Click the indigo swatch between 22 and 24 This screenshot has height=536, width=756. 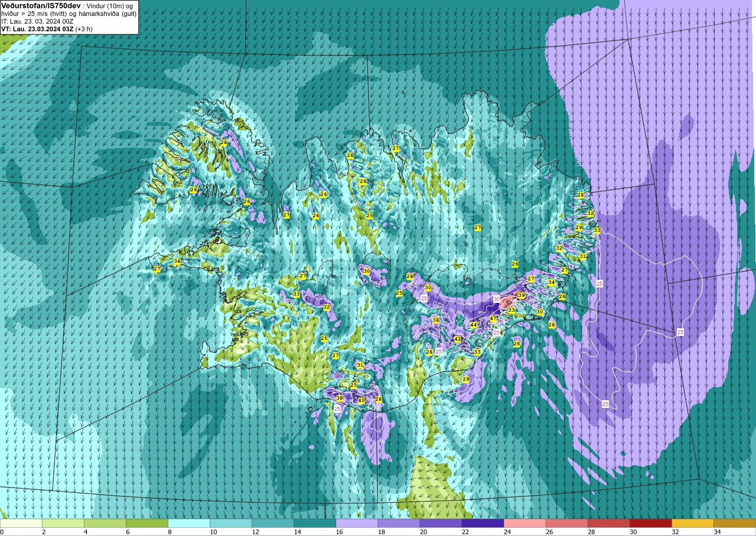point(483,523)
